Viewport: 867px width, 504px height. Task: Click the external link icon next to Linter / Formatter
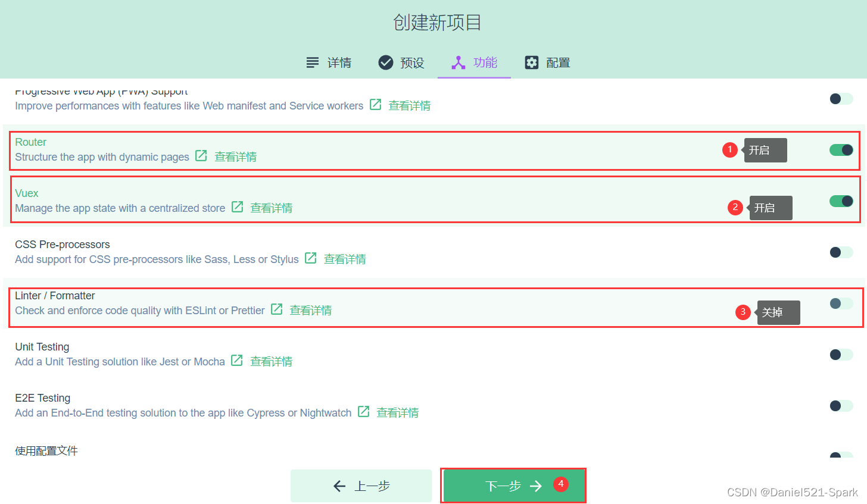[x=276, y=309]
